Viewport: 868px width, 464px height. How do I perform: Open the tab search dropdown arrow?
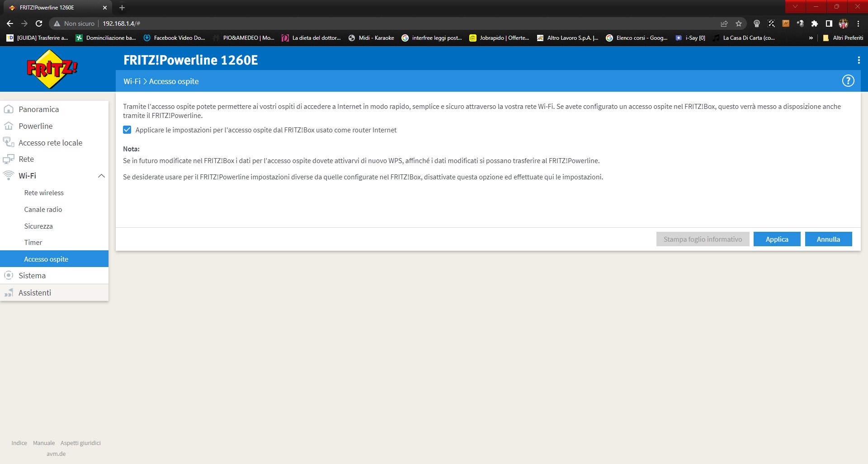coord(795,6)
